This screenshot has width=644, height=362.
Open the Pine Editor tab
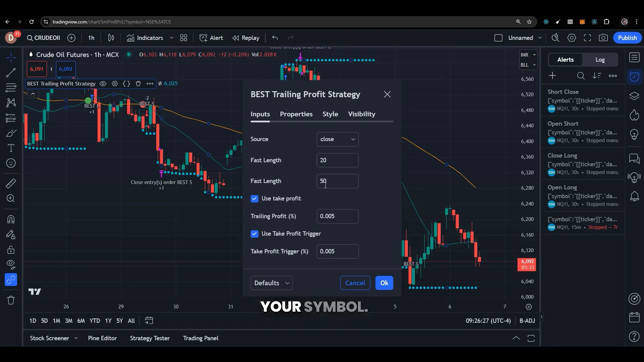[102, 338]
